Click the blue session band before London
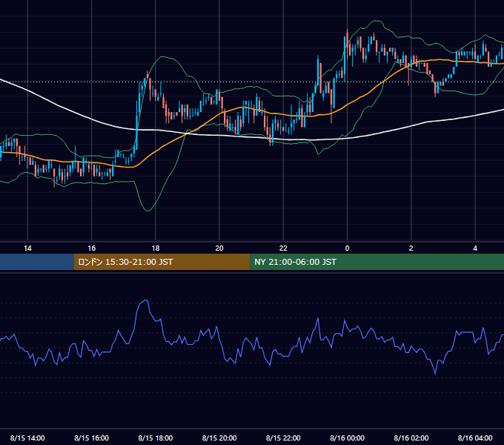The image size is (504, 445). tap(37, 262)
